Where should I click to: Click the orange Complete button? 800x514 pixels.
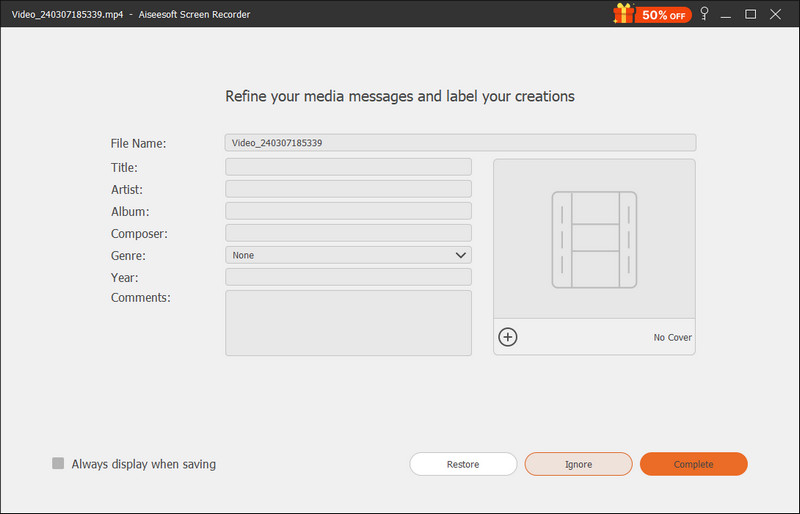point(693,464)
